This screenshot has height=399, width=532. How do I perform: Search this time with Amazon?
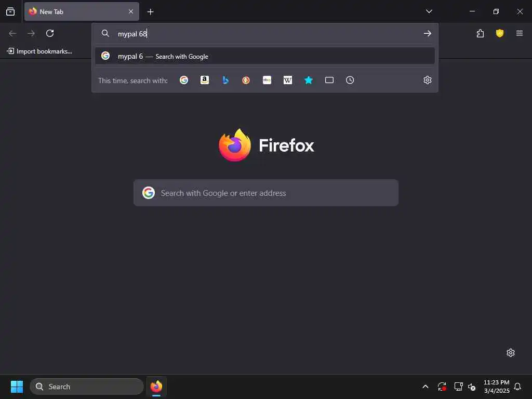(205, 80)
